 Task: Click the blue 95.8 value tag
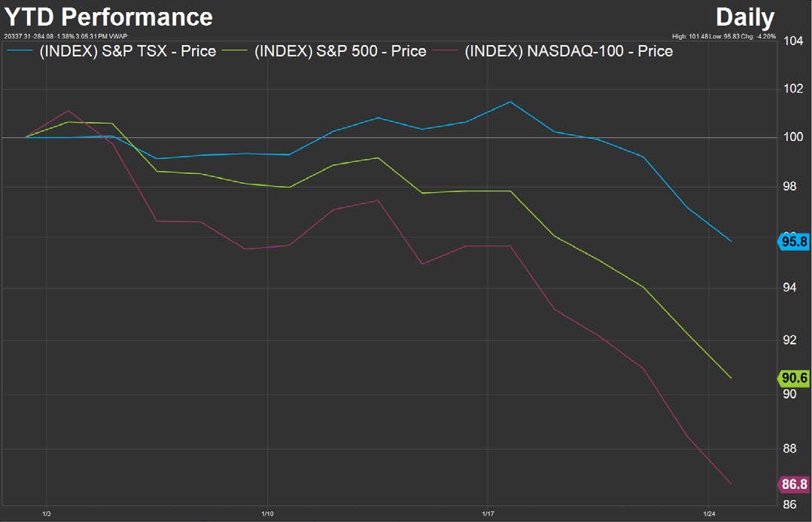tap(795, 242)
